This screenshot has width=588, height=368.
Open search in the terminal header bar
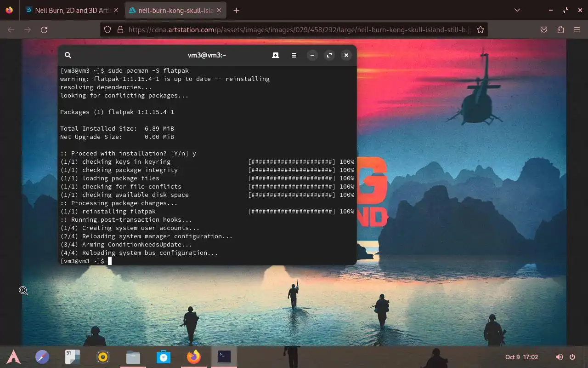68,55
